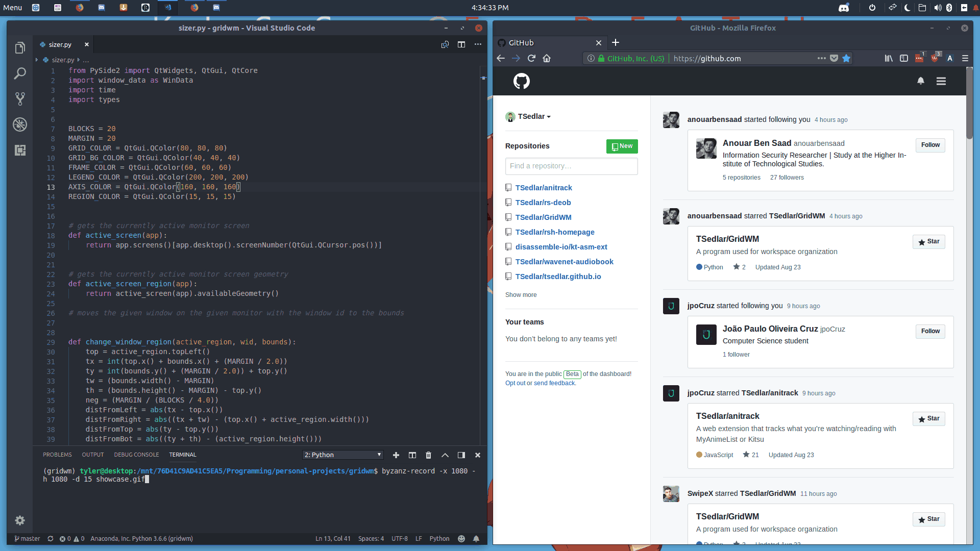
Task: Click the 'Find a repository' search field
Action: click(571, 166)
